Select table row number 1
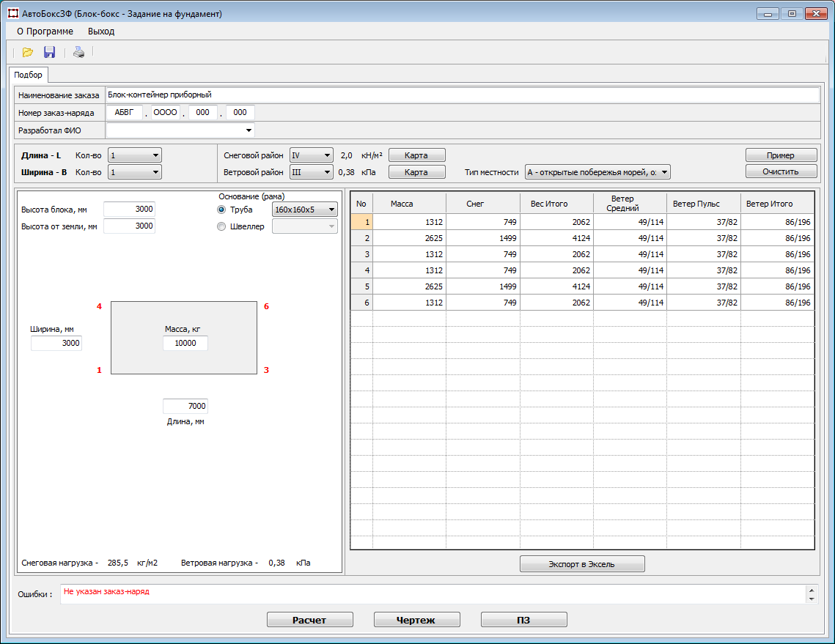Image resolution: width=835 pixels, height=644 pixels. pyautogui.click(x=361, y=222)
